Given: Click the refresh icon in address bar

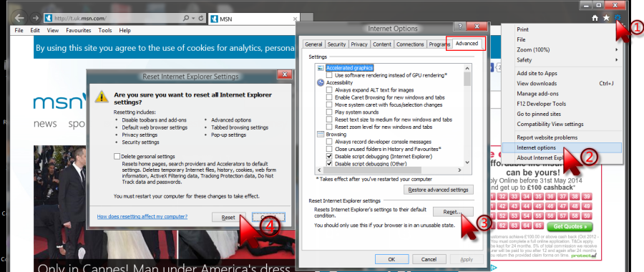Looking at the screenshot, I should 201,18.
